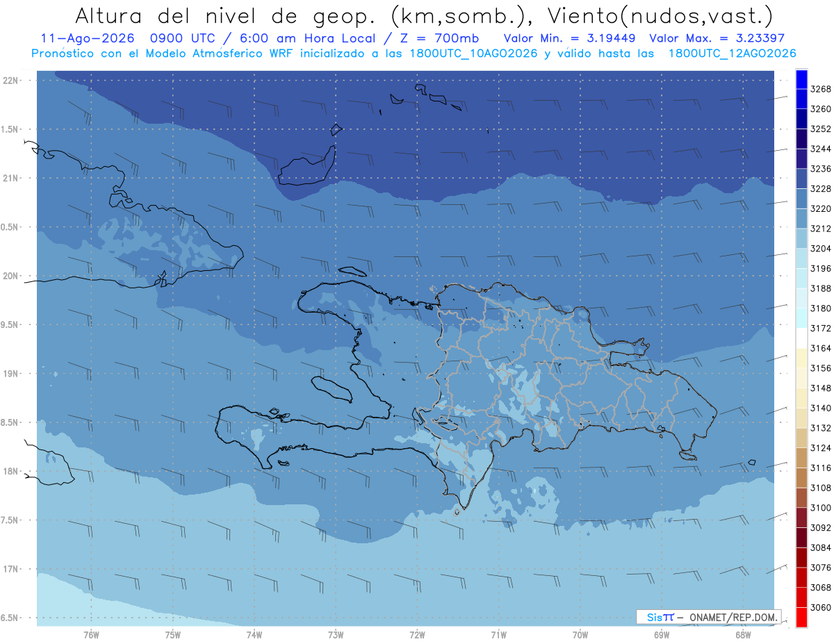Click the '3236' legend value
This screenshot has height=644, width=834.
[x=820, y=169]
